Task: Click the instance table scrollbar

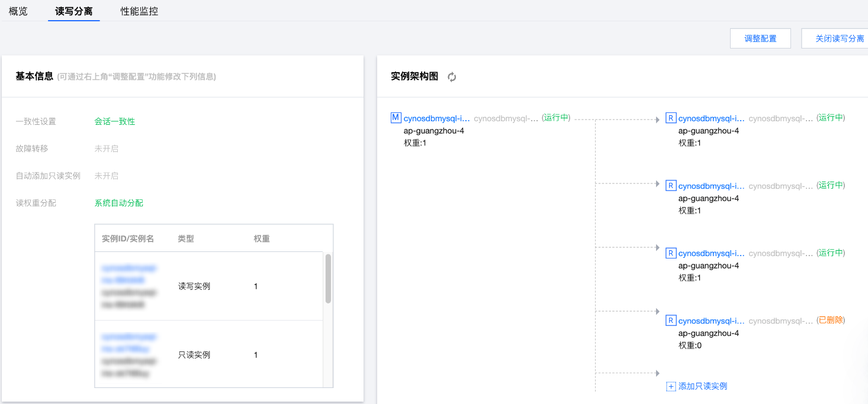Action: click(x=328, y=279)
